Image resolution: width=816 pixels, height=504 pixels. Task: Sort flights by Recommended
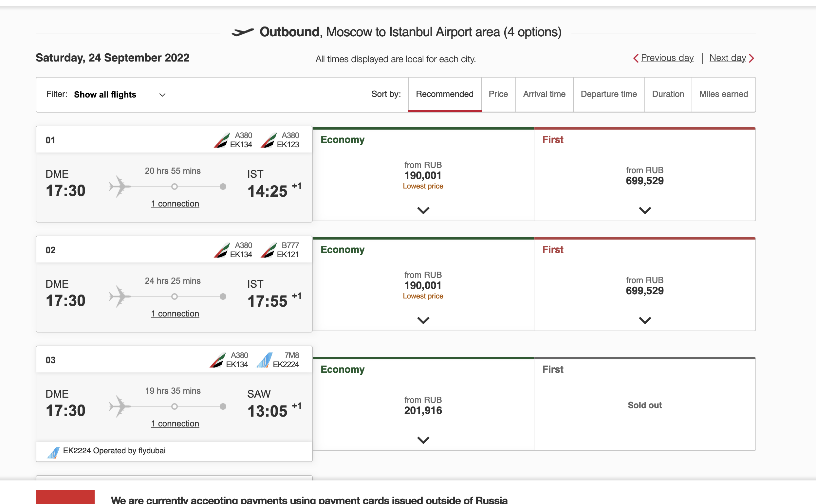point(445,94)
